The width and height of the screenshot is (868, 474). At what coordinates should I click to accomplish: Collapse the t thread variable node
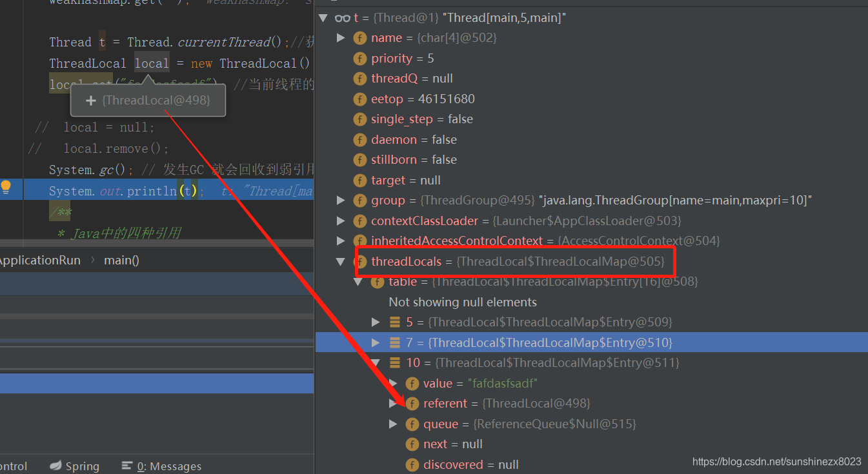click(x=323, y=17)
